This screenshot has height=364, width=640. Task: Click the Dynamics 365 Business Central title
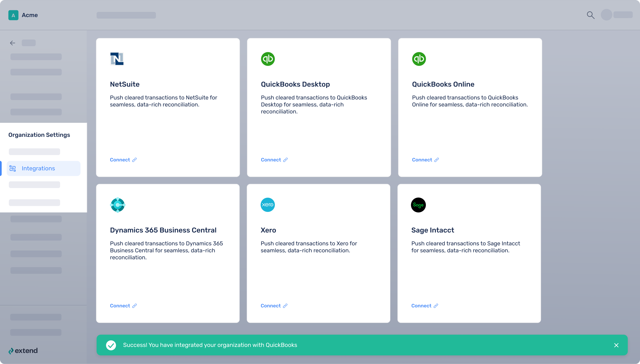pos(163,230)
